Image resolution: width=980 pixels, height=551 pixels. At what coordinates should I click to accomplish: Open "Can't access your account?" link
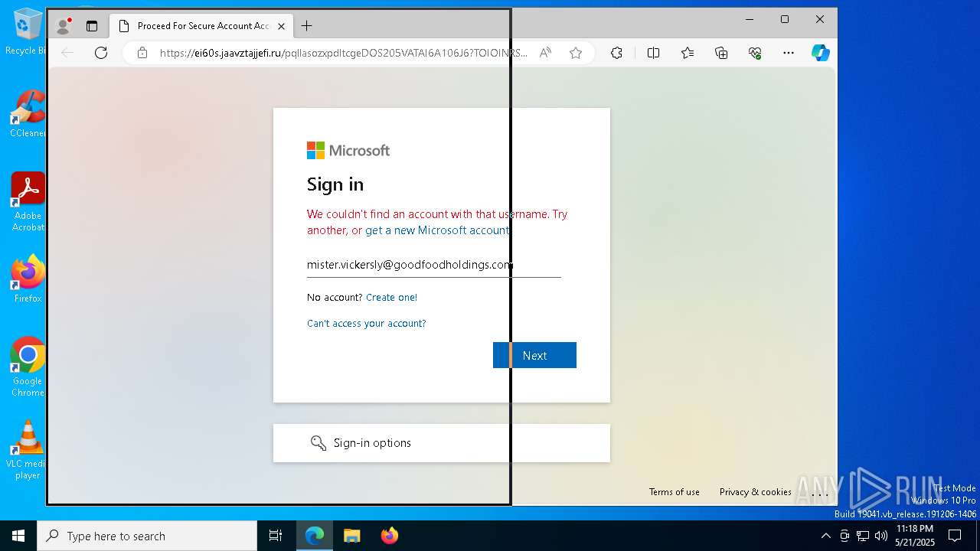pos(367,324)
